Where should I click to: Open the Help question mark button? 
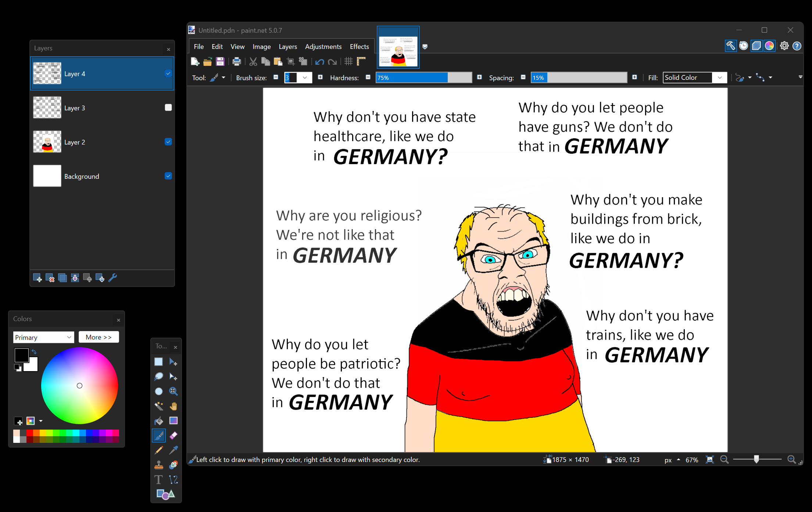(x=797, y=46)
